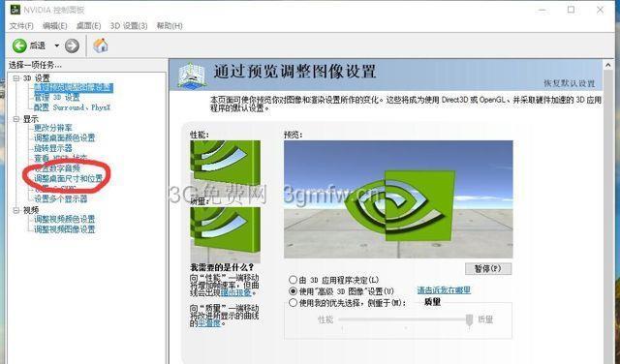The image size is (620, 364).
Task: Open 锯齿状 help link
Action: [x=235, y=293]
